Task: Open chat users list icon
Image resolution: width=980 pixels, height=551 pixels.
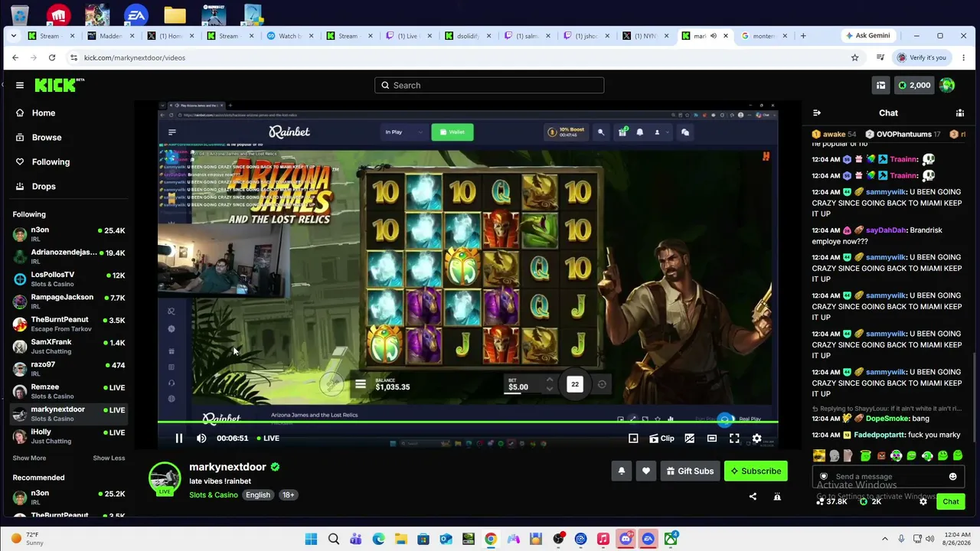Action: (x=959, y=113)
